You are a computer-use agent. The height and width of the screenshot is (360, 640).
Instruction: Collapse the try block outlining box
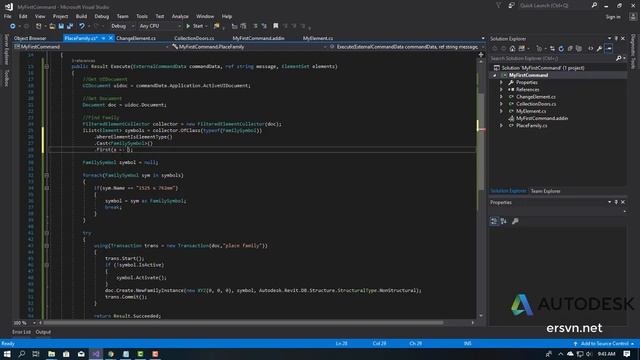pyautogui.click(x=47, y=233)
